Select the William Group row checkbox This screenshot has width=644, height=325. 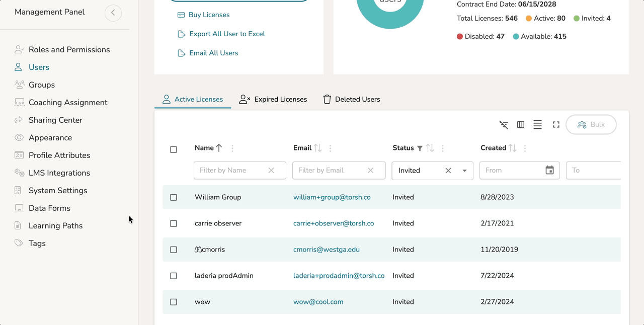click(x=174, y=197)
